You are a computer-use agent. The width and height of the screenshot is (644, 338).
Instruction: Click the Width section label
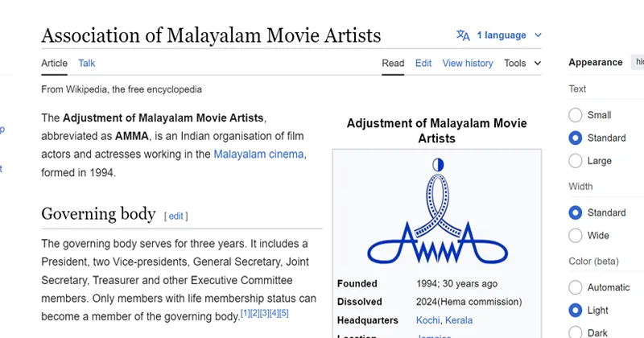(580, 187)
